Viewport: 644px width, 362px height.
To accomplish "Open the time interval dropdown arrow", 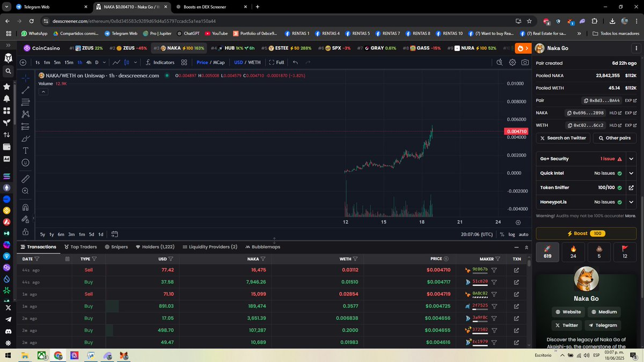I will 105,62.
